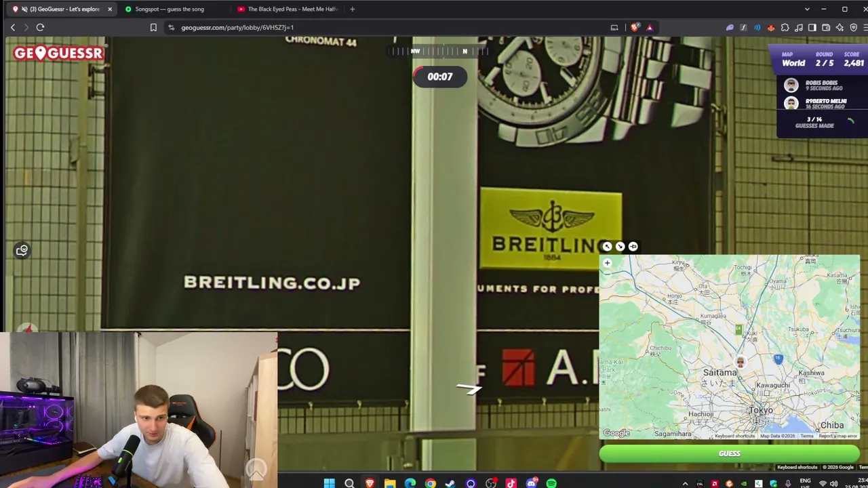Bookmark this page
Screen dimensions: 868x488
click(153, 27)
